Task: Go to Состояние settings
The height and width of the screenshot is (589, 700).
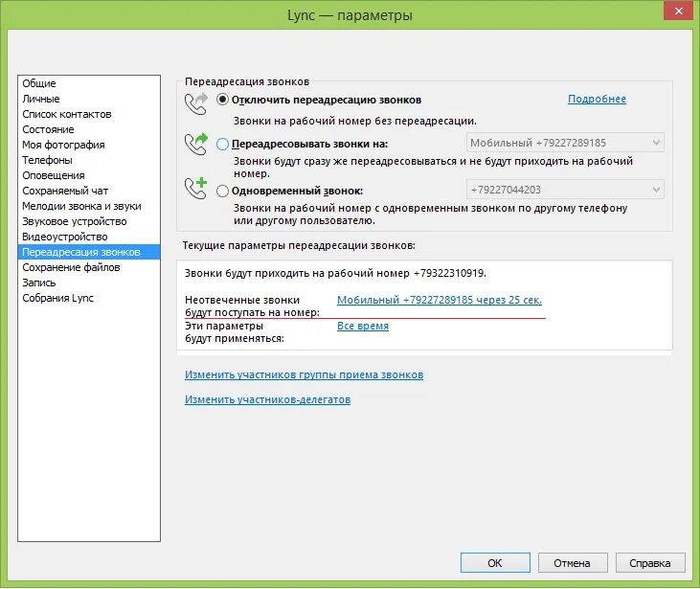Action: coord(89,129)
